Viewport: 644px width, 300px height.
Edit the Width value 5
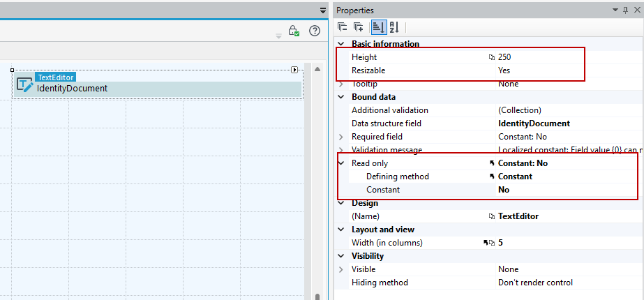coord(500,243)
